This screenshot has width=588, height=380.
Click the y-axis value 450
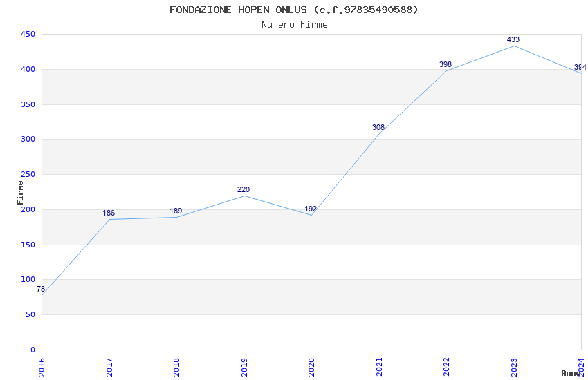(28, 34)
